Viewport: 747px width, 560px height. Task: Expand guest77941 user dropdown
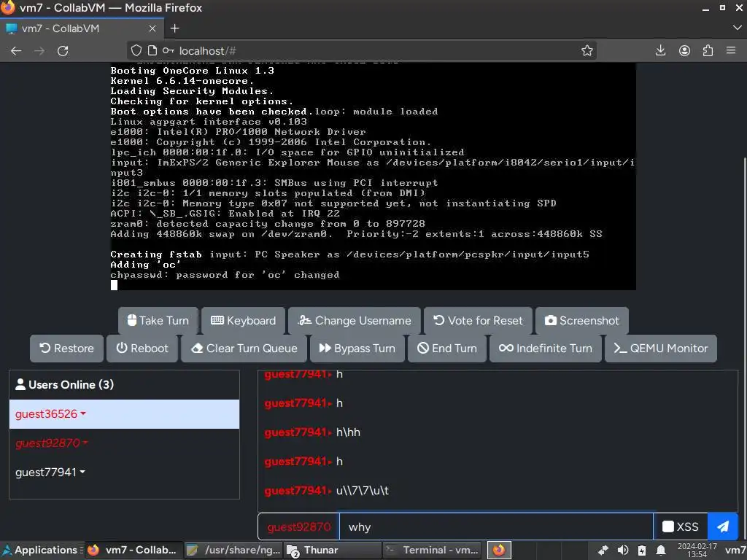coord(50,472)
